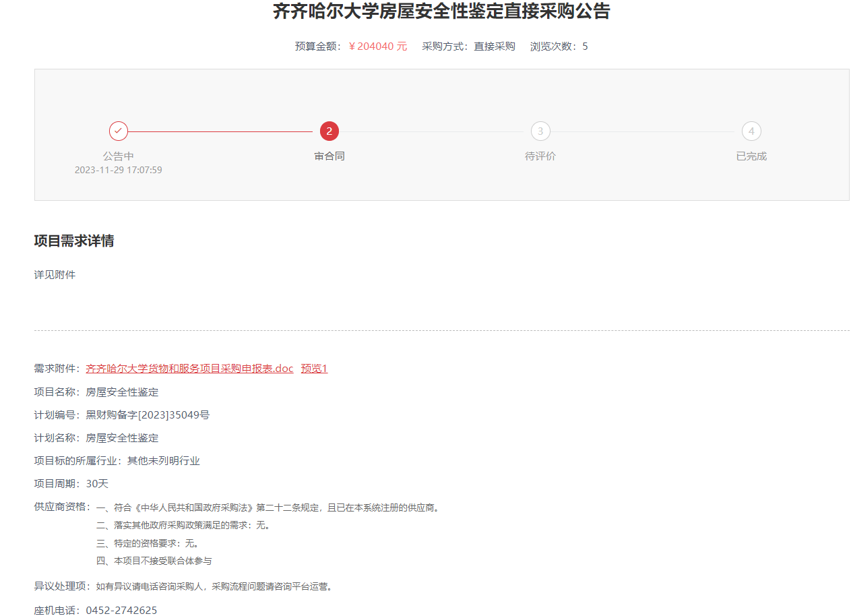Click the landline number 0452-2742625
Screen dimensions: 851x616
(x=121, y=611)
